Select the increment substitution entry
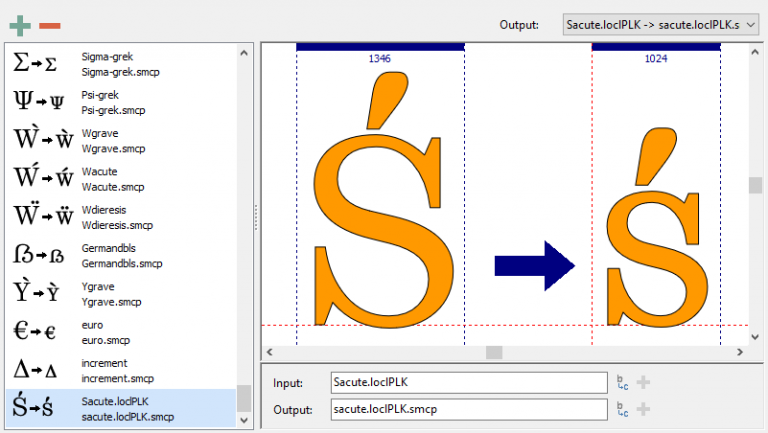 tap(120, 370)
